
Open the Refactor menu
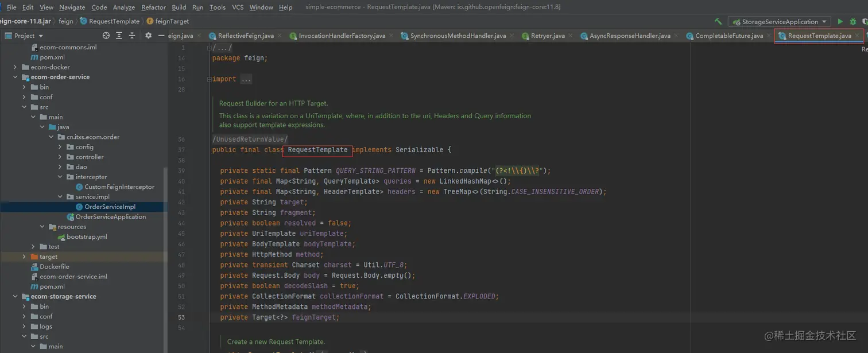point(153,7)
